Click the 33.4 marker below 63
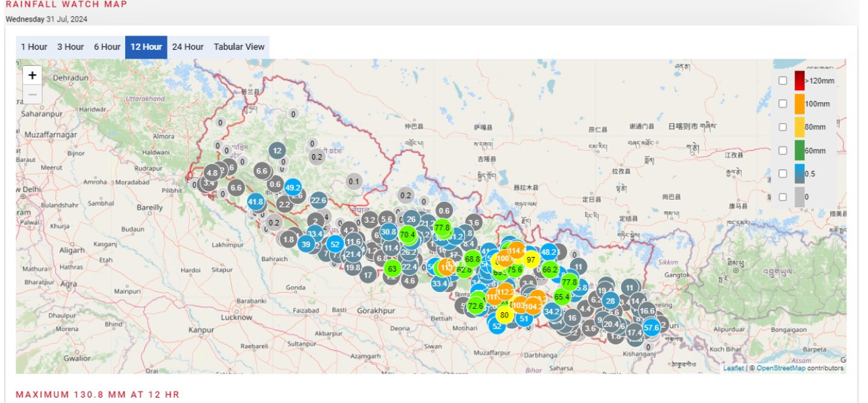Viewport: 868px width, 403px height. pyautogui.click(x=439, y=283)
